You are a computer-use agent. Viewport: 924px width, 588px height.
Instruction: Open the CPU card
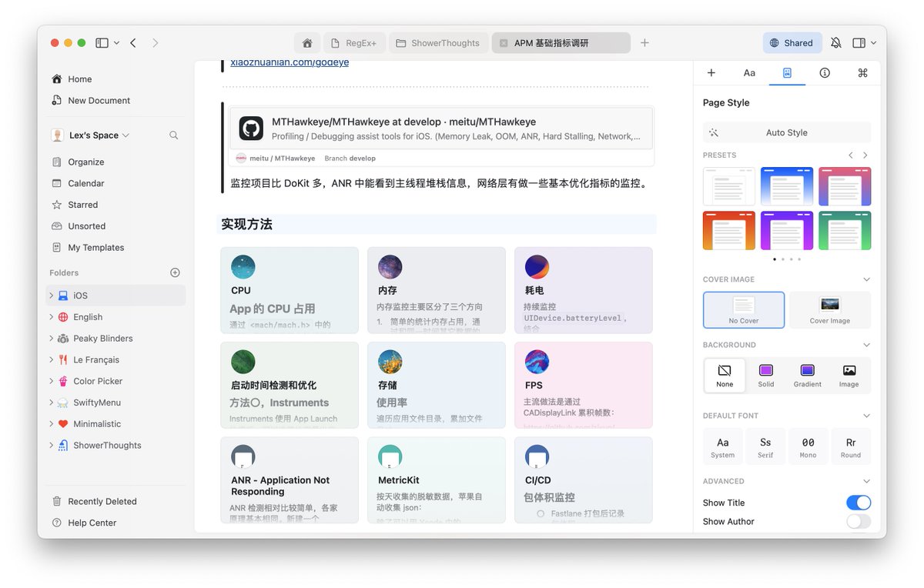click(290, 290)
